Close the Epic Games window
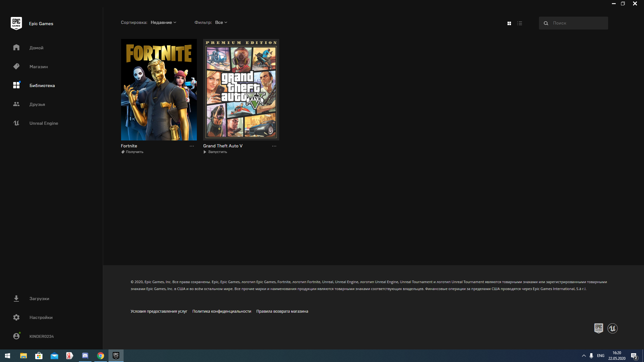This screenshot has height=362, width=644. 635,3
